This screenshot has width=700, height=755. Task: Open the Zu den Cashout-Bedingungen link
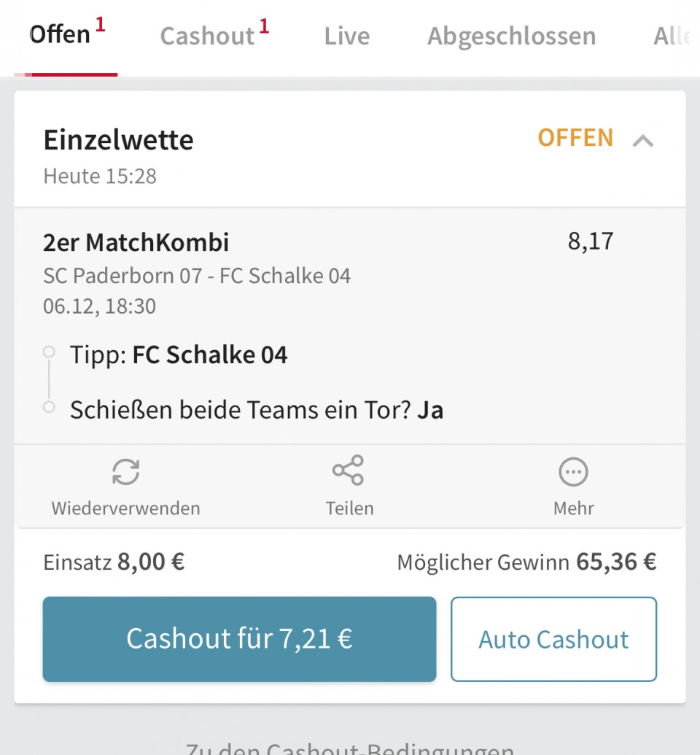349,748
